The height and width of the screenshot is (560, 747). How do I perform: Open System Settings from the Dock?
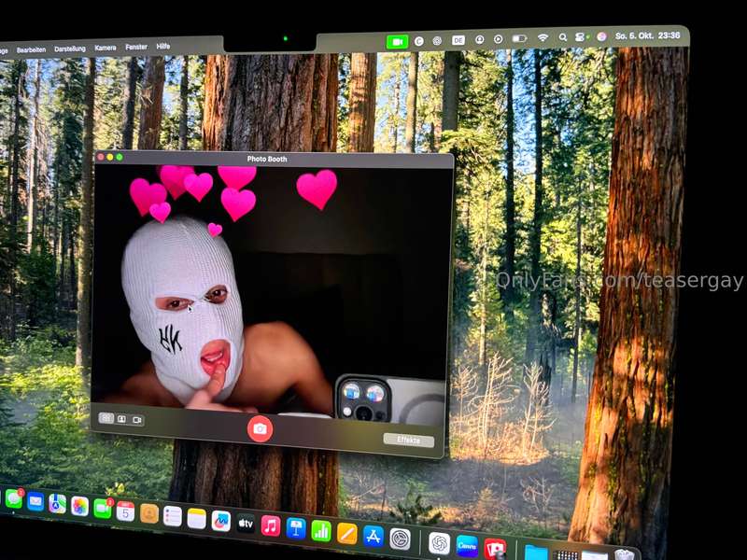pyautogui.click(x=401, y=539)
